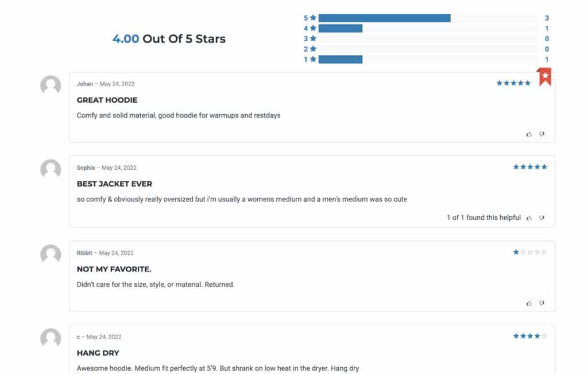The image size is (588, 374).
Task: Like Sophie's Best Jacket Ever review
Action: coord(529,218)
